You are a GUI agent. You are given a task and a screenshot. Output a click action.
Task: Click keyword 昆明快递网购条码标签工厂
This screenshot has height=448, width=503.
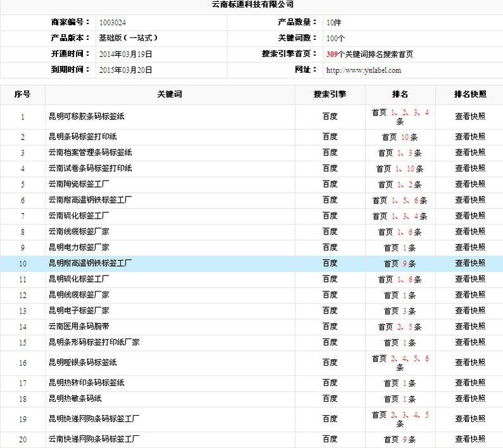(94, 418)
